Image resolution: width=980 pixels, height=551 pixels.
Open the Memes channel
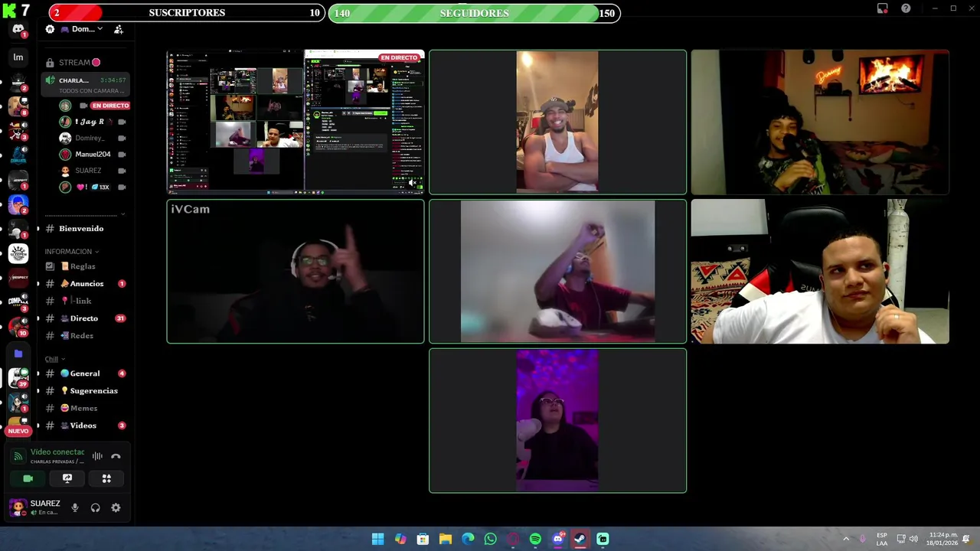(x=85, y=408)
